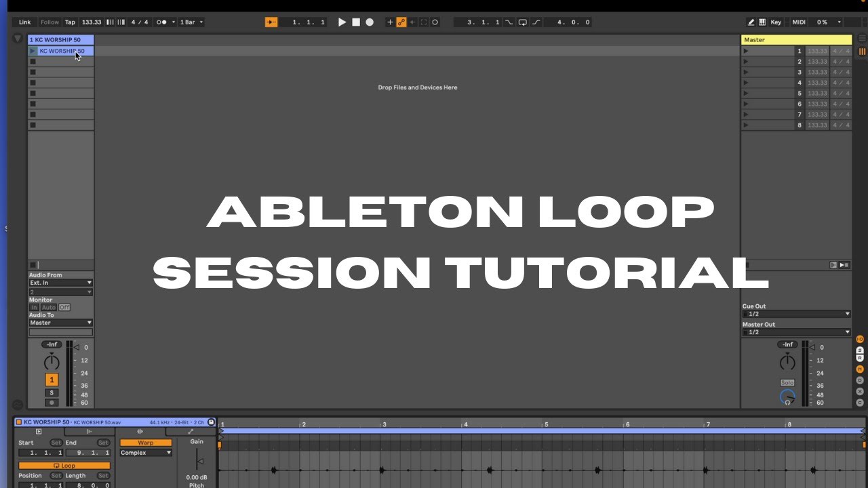This screenshot has height=488, width=868.
Task: Toggle the Draw Mode pencil icon
Action: coord(751,22)
